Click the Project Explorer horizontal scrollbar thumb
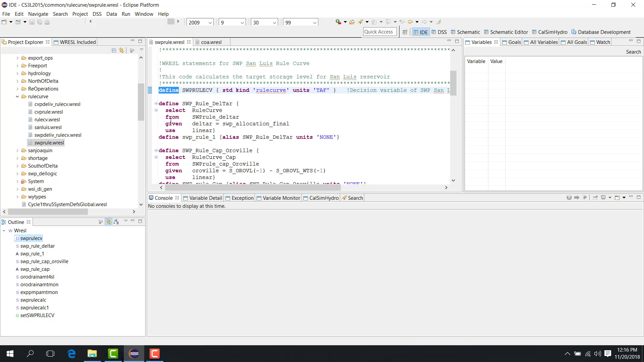The height and width of the screenshot is (362, 644). [x=48, y=212]
